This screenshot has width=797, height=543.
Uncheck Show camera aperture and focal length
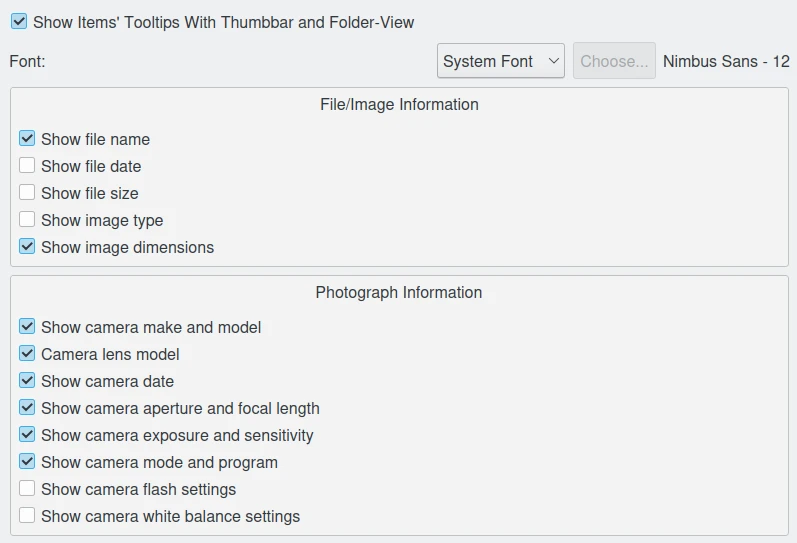[27, 408]
